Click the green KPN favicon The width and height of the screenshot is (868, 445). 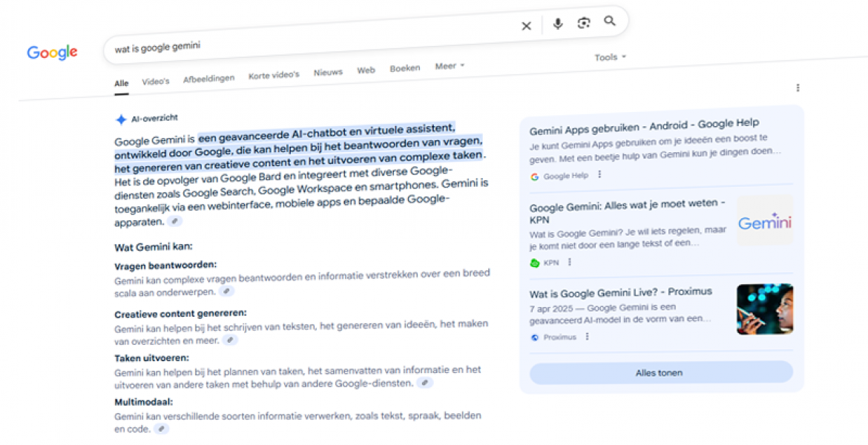coord(535,263)
